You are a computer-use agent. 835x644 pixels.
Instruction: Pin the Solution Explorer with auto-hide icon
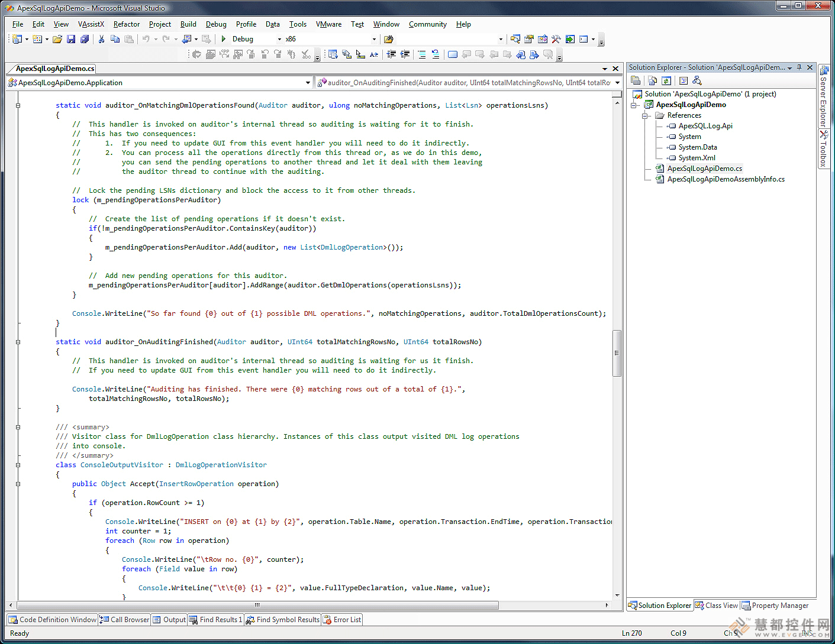tap(799, 67)
